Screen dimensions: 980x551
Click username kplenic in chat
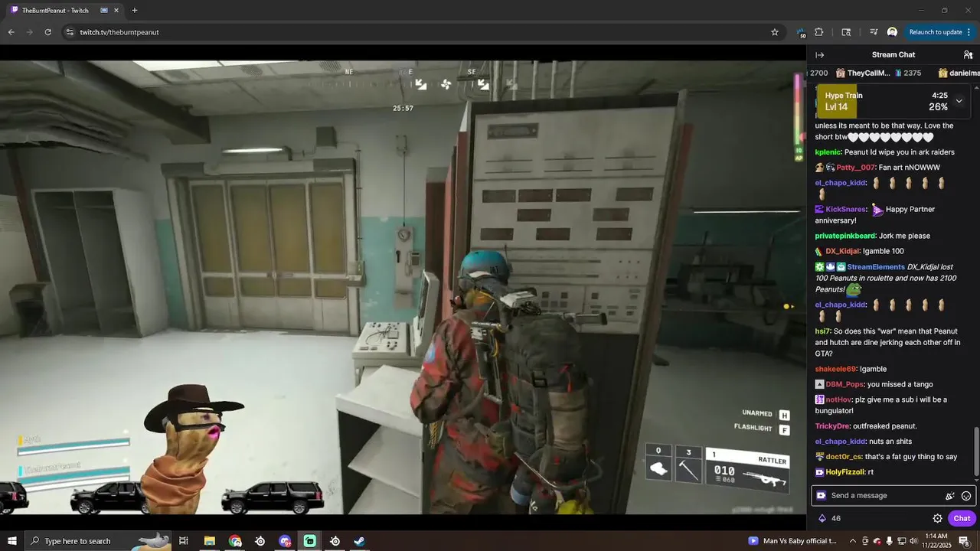click(828, 152)
